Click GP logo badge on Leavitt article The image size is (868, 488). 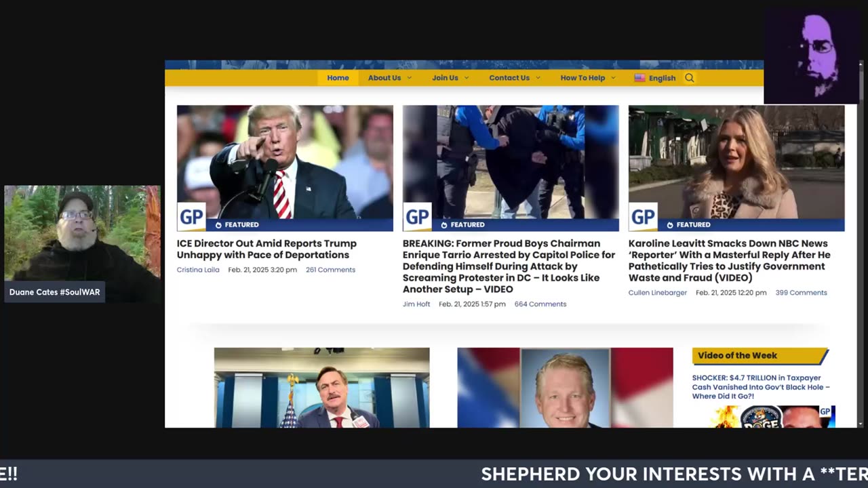point(643,217)
